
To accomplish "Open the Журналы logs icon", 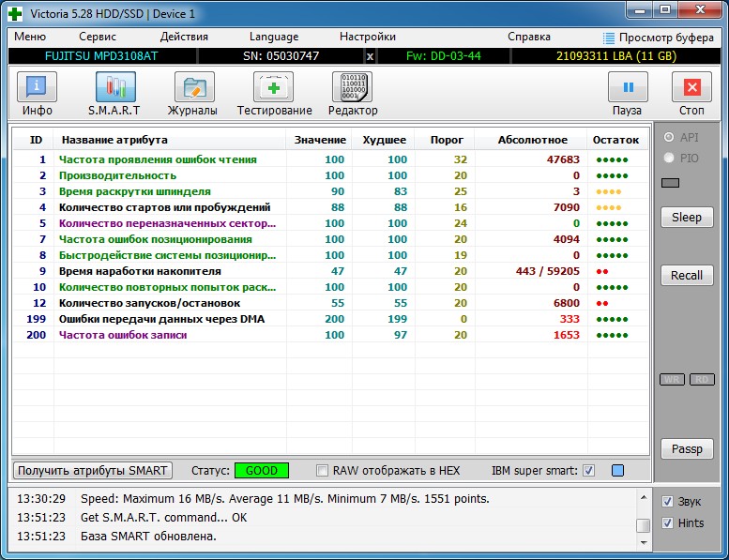I will coord(194,87).
